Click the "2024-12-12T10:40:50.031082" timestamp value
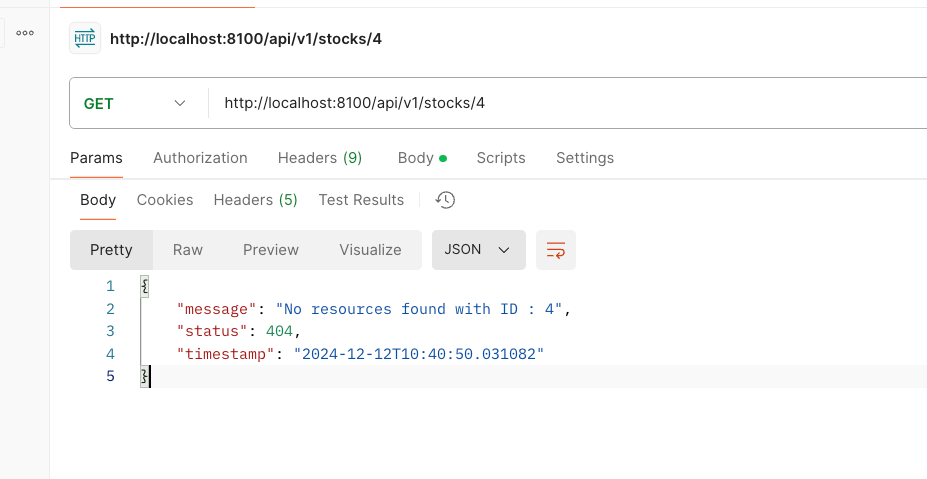This screenshot has height=479, width=927. point(419,354)
